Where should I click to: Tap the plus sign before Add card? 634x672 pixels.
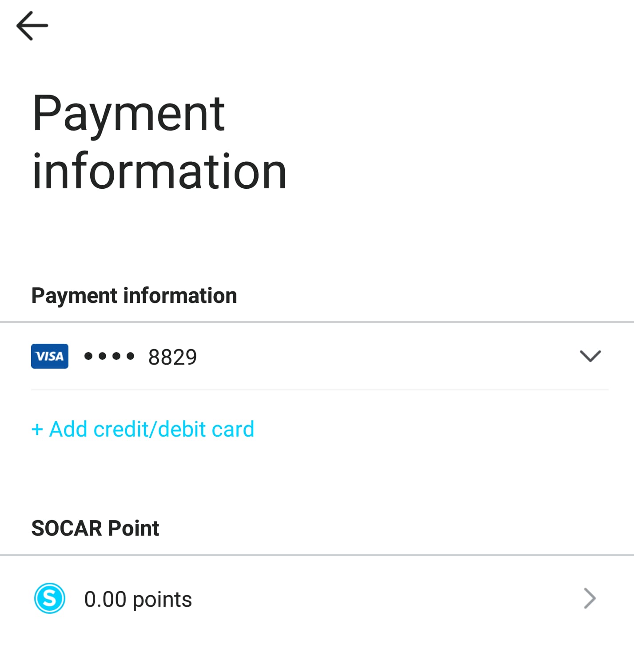coord(37,430)
